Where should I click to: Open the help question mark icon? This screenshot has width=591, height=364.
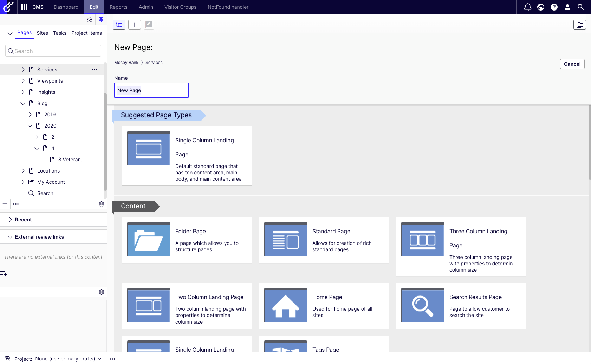click(x=554, y=7)
